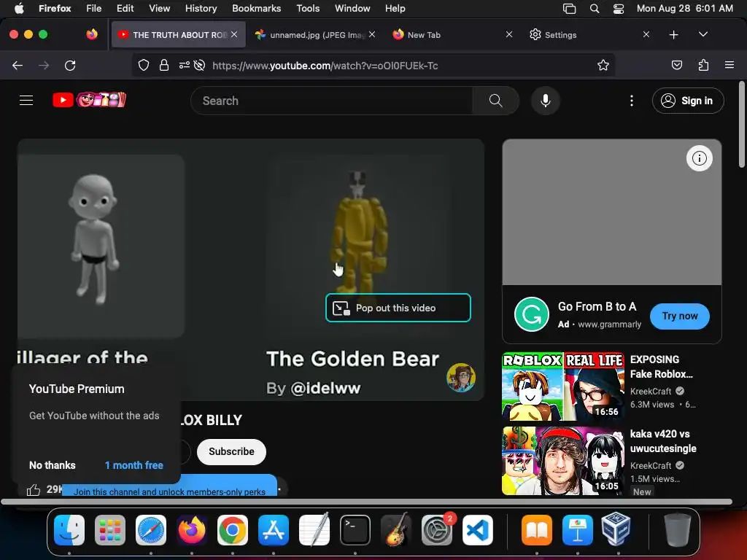Open Launchpad from the dock
Viewport: 747px width, 560px height.
(110, 530)
